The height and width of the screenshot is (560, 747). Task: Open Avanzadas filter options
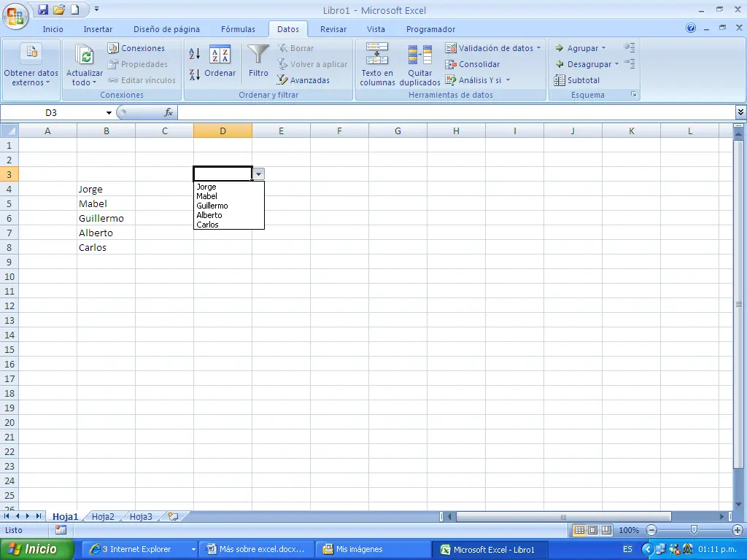click(x=303, y=80)
